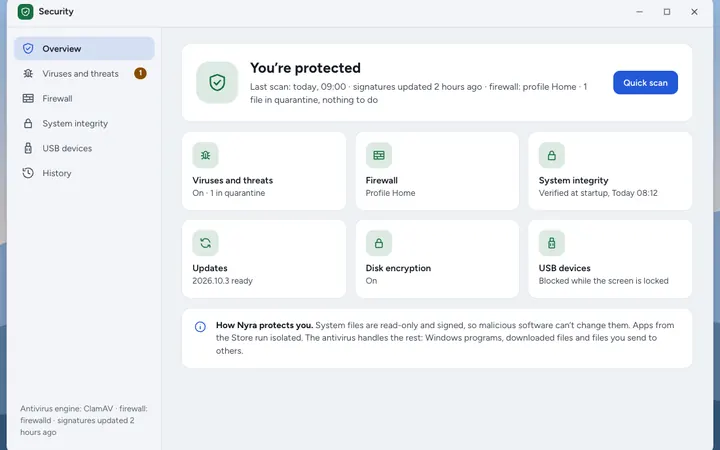Click 'On' status under Disk encryption
Screen dimensions: 720x450
(371, 281)
